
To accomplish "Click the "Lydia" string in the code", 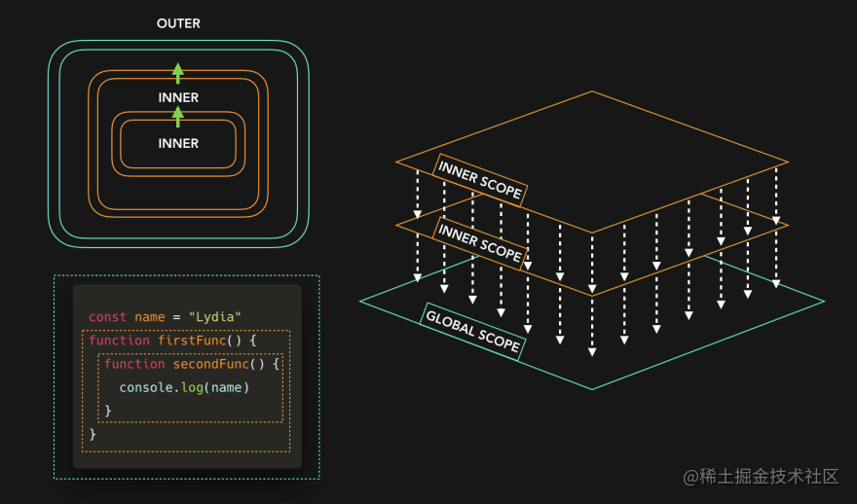I will coord(215,317).
